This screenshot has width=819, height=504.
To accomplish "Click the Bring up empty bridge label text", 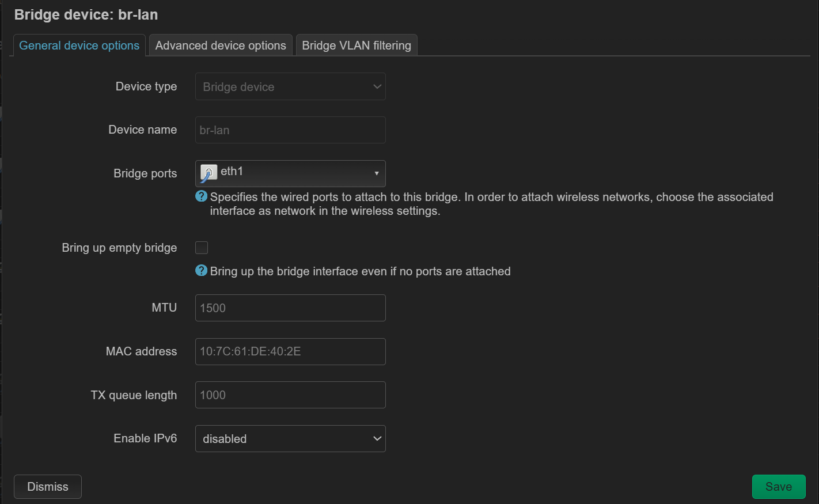I will click(119, 248).
